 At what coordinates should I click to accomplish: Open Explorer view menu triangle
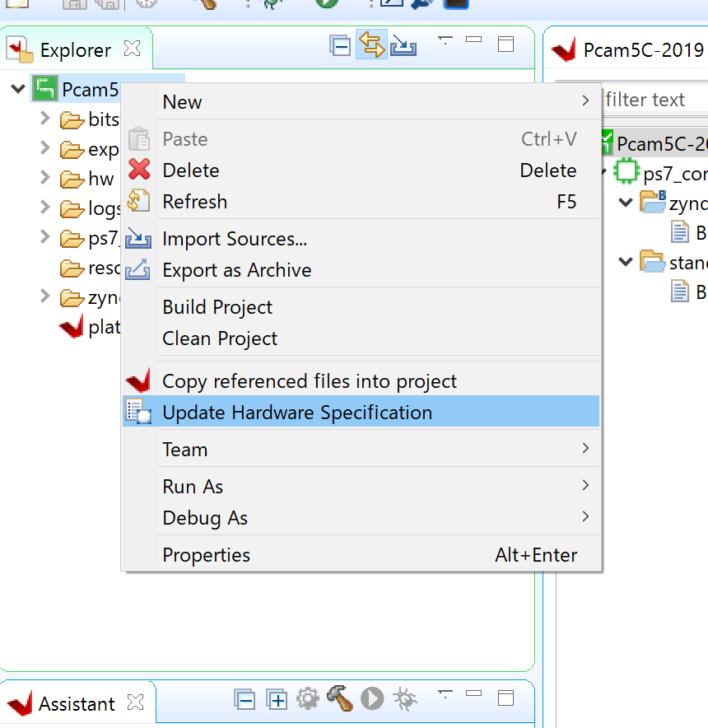(445, 40)
